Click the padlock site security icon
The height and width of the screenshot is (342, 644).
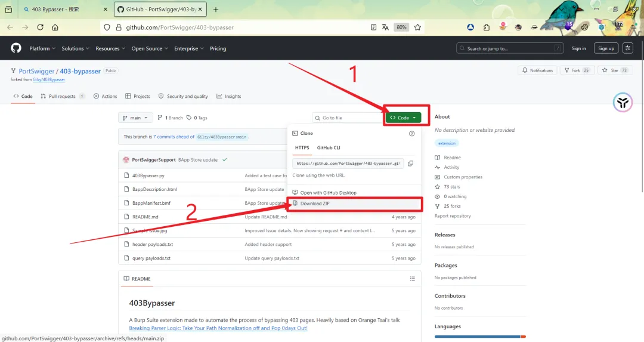click(x=118, y=27)
